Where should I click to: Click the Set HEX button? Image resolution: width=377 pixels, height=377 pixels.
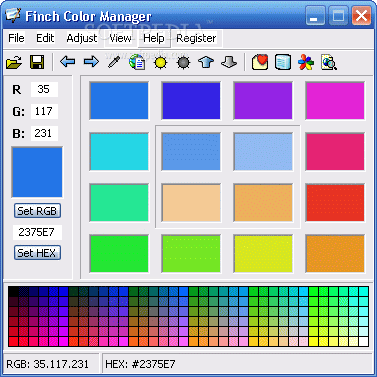[x=37, y=253]
